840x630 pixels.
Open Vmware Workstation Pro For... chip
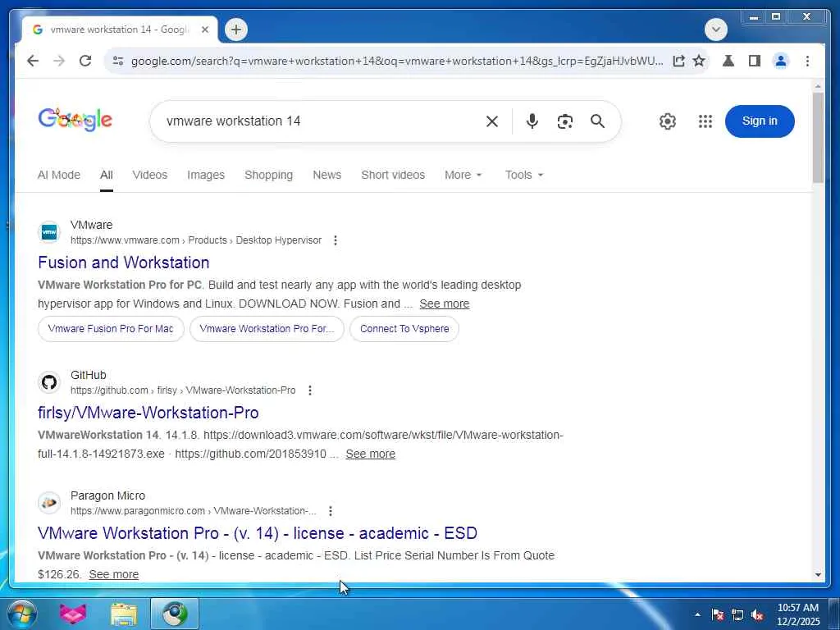[267, 328]
